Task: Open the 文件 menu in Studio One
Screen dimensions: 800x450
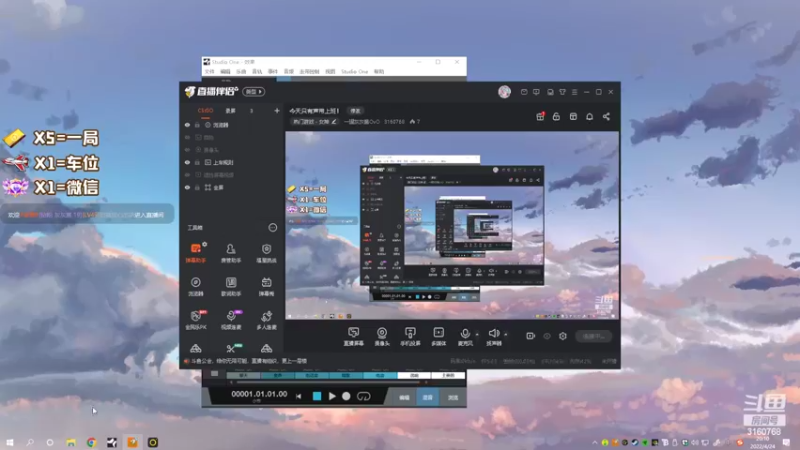Action: pos(210,72)
